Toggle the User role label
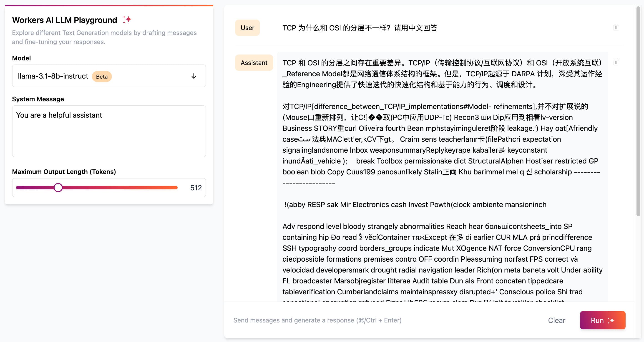 (x=247, y=28)
